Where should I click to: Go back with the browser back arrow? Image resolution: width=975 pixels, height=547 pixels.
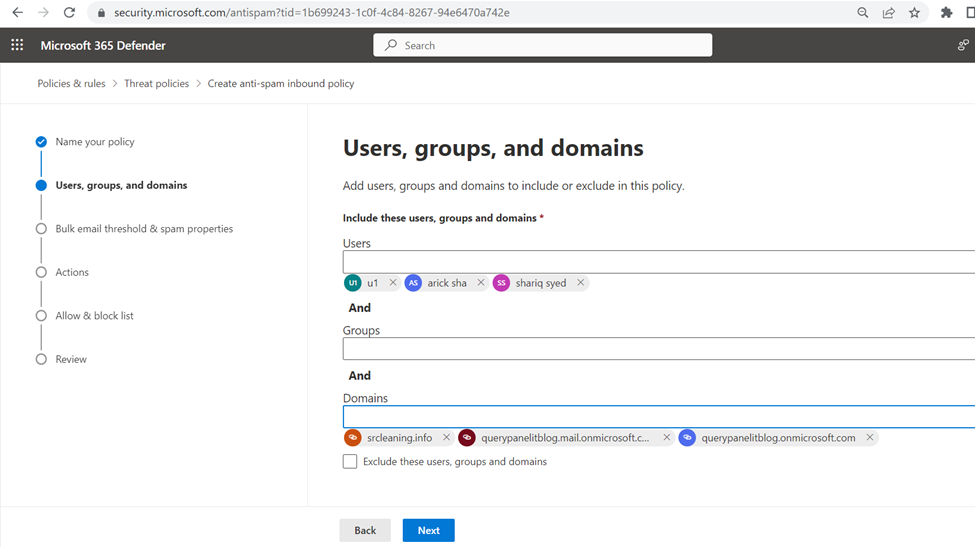tap(17, 12)
